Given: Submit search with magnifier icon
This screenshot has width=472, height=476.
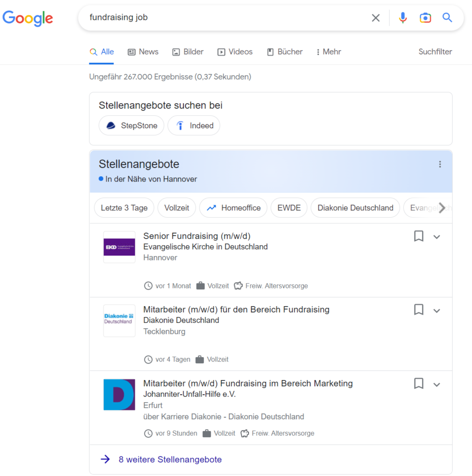Looking at the screenshot, I should point(447,18).
